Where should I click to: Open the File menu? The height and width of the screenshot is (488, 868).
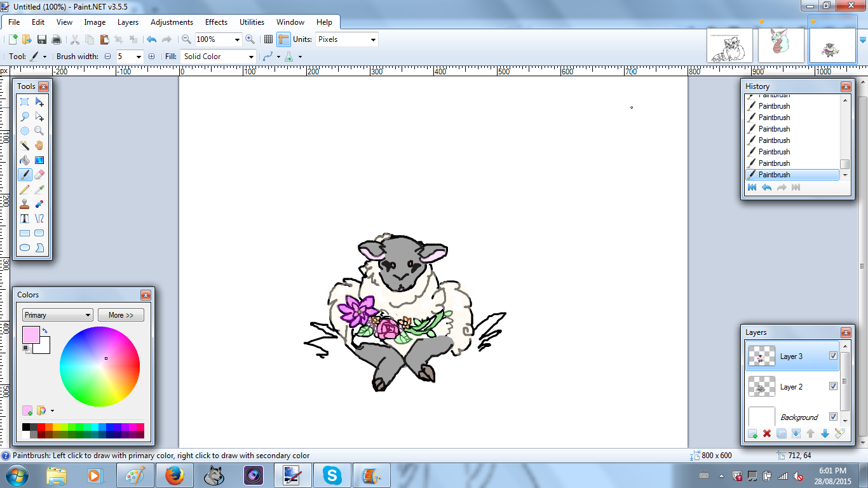point(14,22)
